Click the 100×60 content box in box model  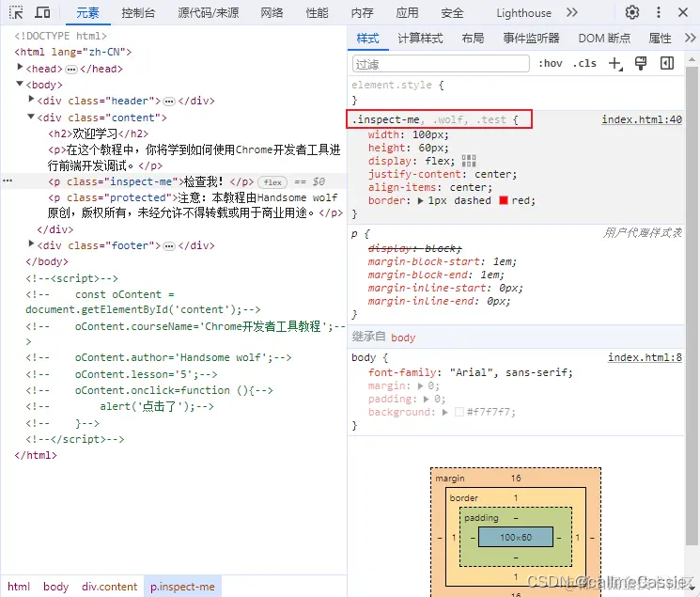516,537
